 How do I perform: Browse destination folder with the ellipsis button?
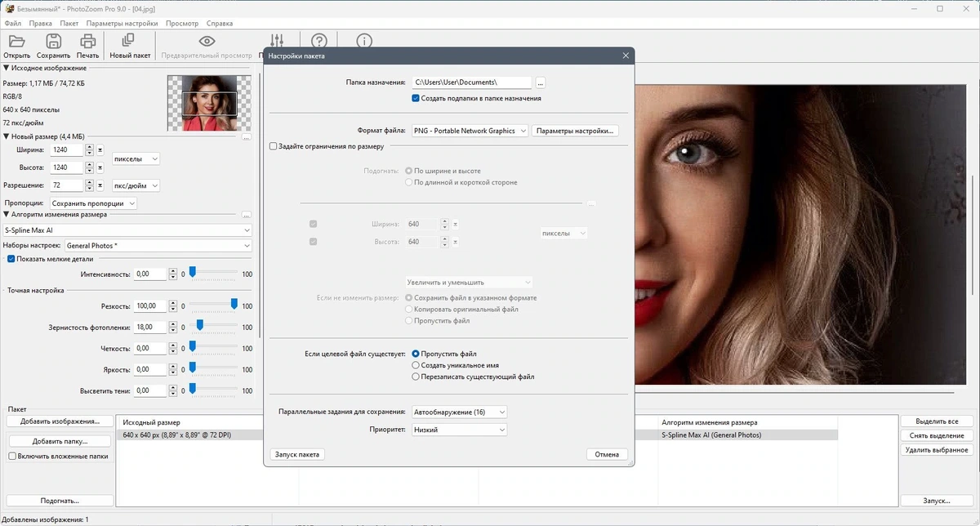541,82
